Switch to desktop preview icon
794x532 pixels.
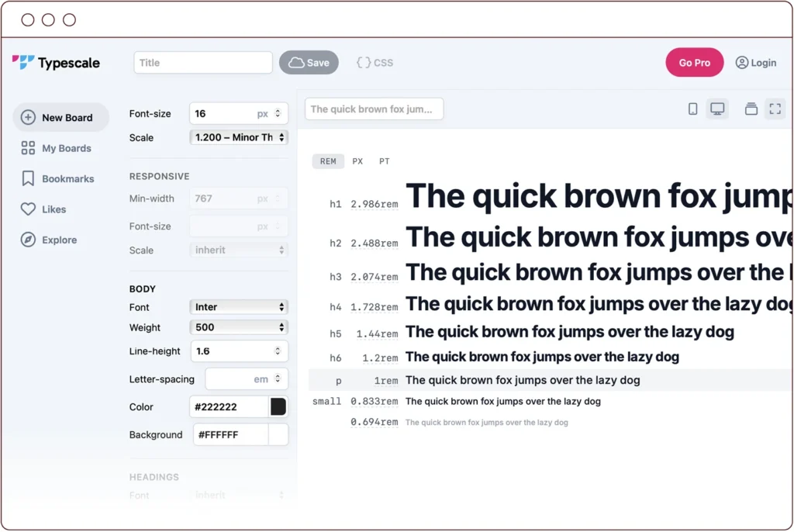[717, 109]
